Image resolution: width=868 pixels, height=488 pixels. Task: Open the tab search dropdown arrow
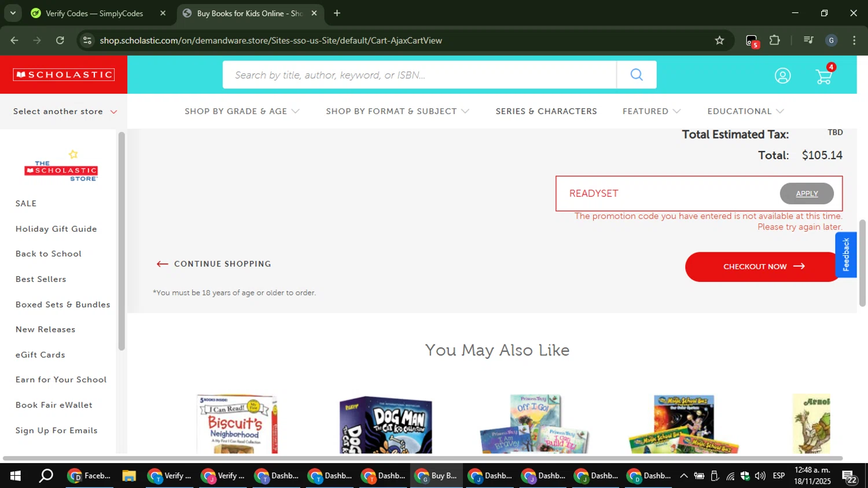click(x=12, y=13)
